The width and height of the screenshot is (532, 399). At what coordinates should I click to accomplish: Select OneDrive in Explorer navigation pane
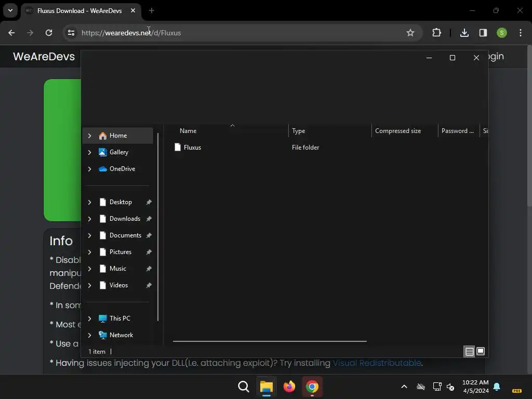[118, 169]
